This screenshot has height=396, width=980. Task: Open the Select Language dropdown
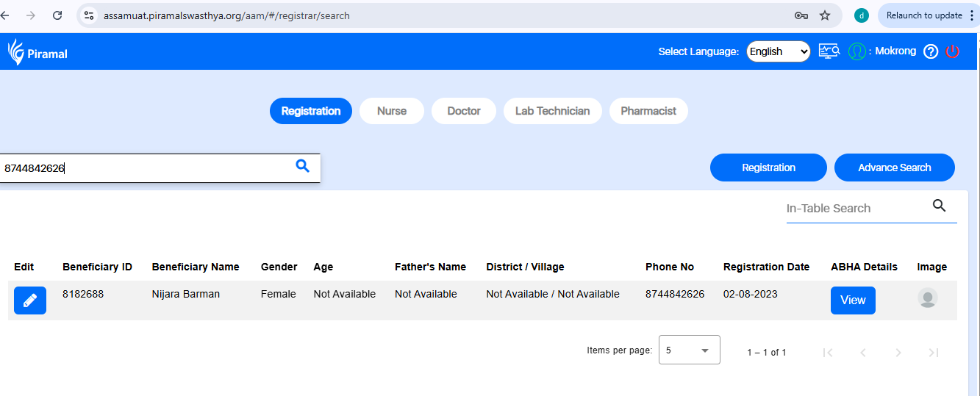[x=778, y=51]
